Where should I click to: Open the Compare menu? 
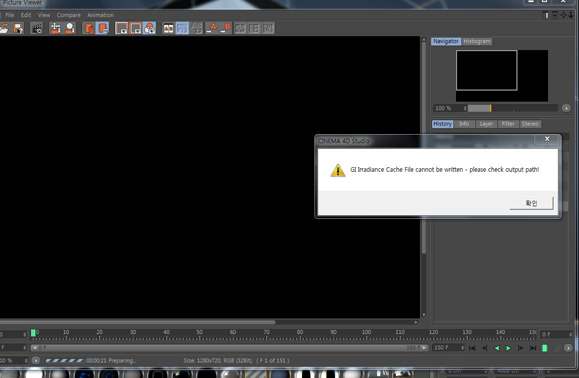point(69,15)
